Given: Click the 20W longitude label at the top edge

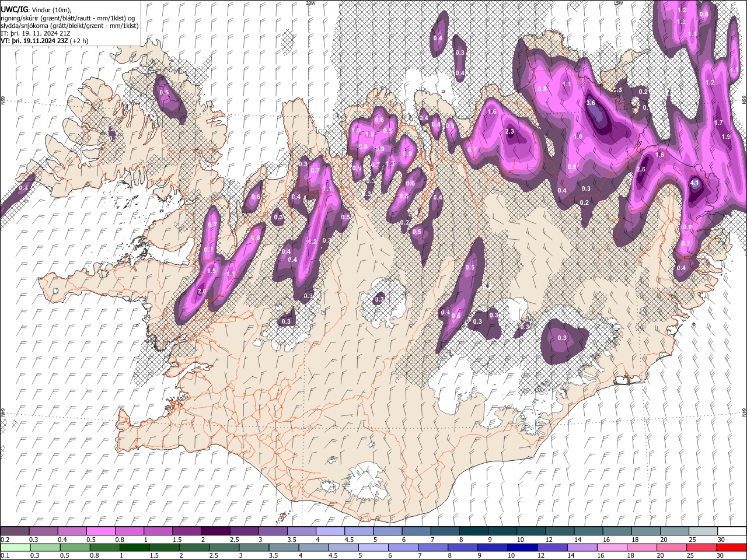Looking at the screenshot, I should coord(310,3).
